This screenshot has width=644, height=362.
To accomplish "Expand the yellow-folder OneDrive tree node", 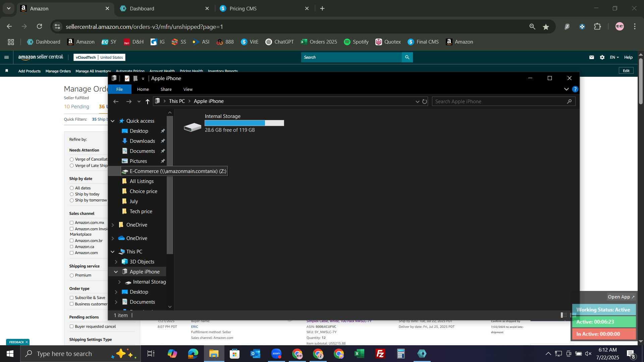I will pyautogui.click(x=113, y=225).
